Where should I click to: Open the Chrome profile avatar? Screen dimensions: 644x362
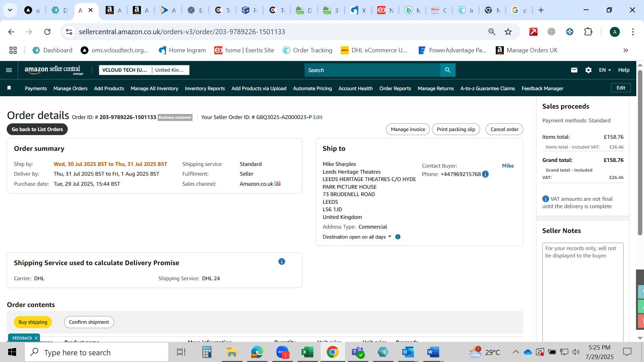[x=614, y=32]
